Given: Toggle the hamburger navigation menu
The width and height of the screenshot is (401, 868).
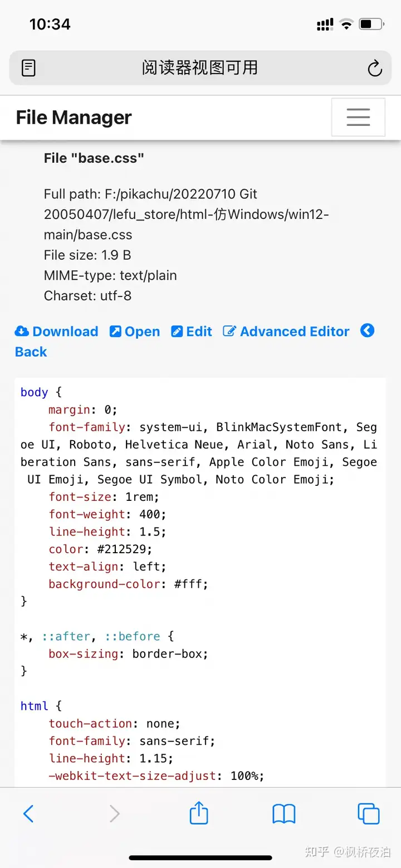Looking at the screenshot, I should click(x=358, y=117).
